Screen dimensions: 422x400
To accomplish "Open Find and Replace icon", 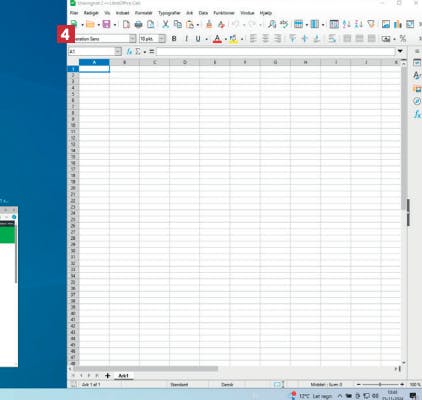I will (272, 24).
